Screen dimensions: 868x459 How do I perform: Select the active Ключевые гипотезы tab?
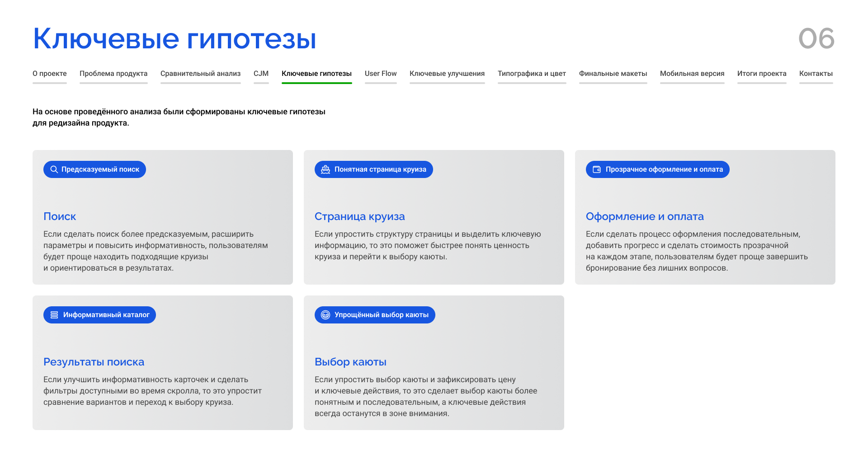pos(317,74)
